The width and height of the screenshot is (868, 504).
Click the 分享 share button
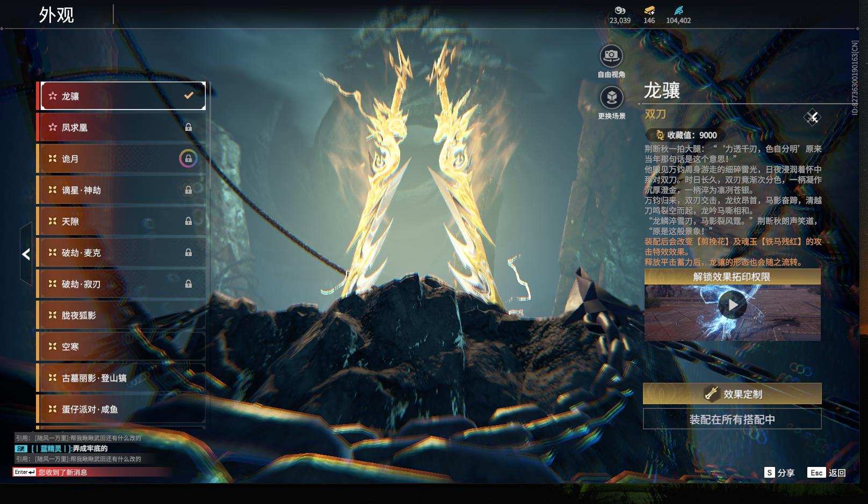click(x=779, y=472)
